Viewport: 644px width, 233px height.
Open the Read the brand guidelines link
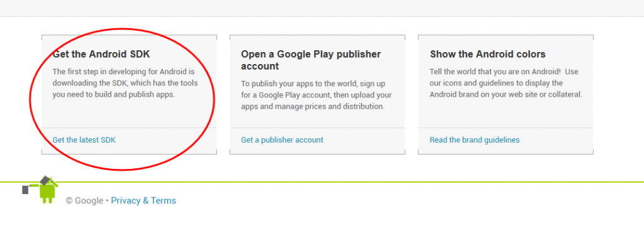pyautogui.click(x=474, y=140)
